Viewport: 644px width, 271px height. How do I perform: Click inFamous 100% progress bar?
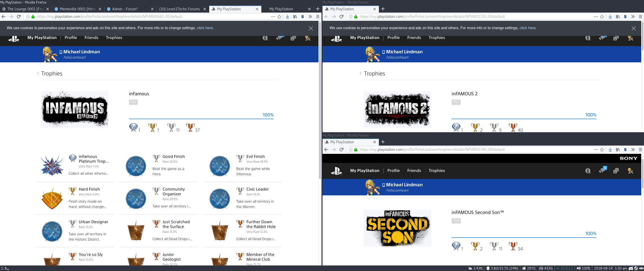pyautogui.click(x=201, y=119)
